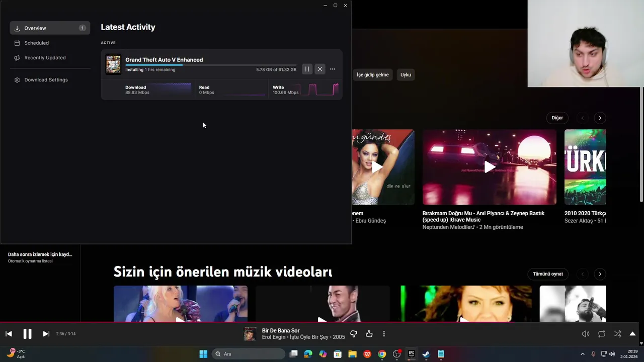Open File Explorer from taskbar
Image resolution: width=644 pixels, height=362 pixels.
[x=352, y=354]
